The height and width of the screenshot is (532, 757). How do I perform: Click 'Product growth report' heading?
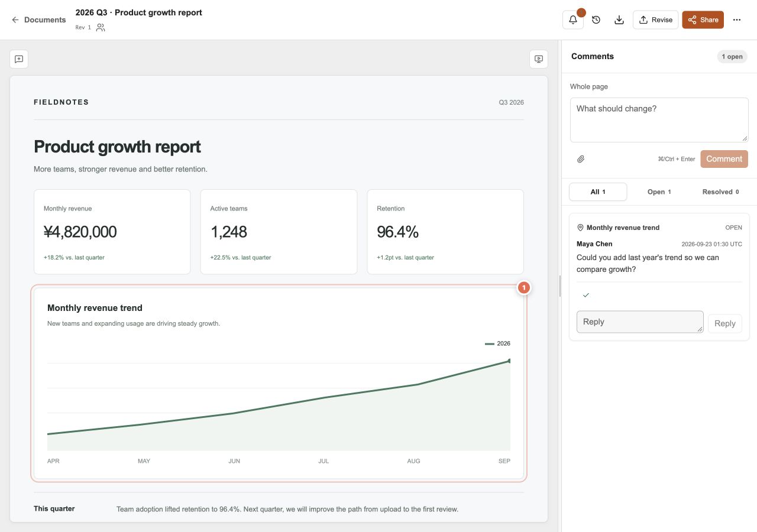click(x=117, y=147)
